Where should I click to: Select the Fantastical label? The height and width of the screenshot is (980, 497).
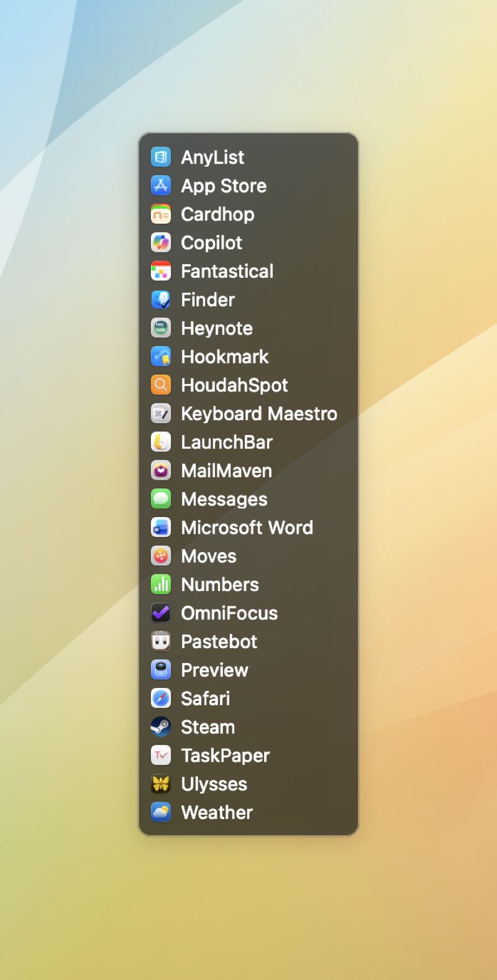[x=227, y=271]
